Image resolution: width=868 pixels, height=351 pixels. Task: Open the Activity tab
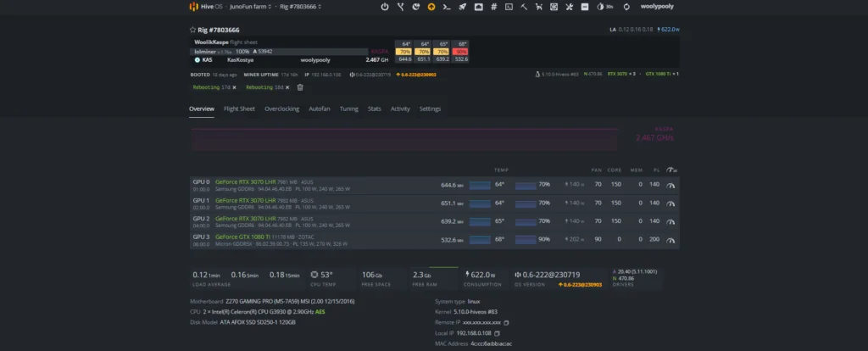pyautogui.click(x=400, y=109)
